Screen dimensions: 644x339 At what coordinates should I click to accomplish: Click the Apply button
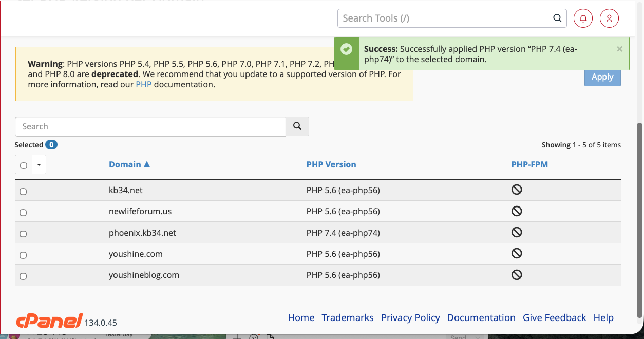coord(602,77)
